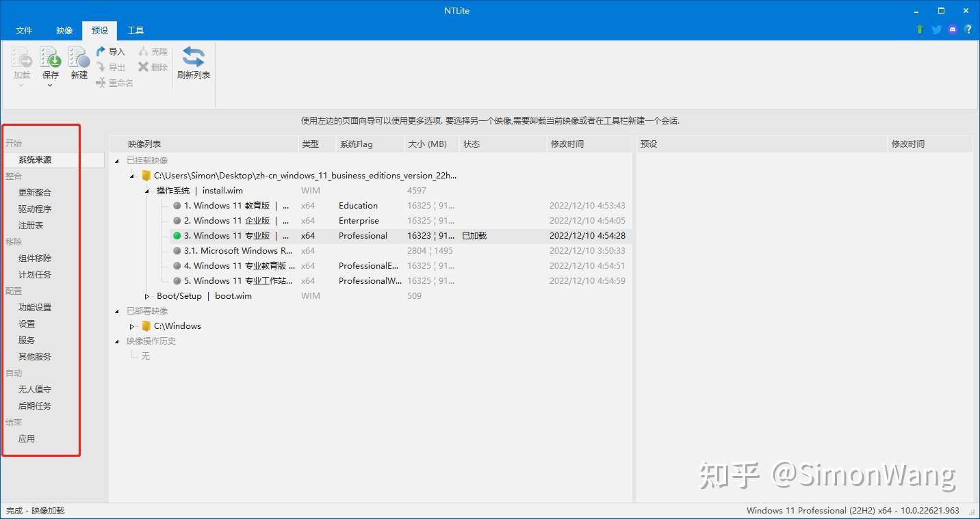Viewport: 980px width, 519px height.
Task: Collapse the install.wim tree node
Action: coord(146,190)
